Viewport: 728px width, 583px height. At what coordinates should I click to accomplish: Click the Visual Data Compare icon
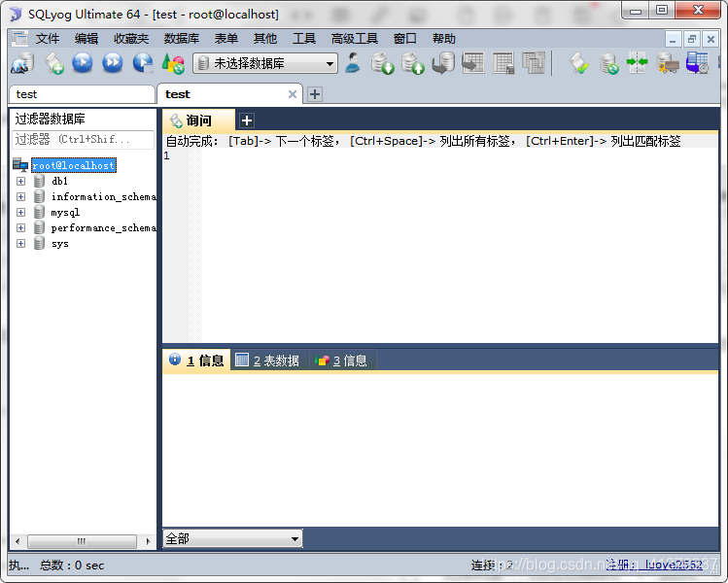coord(534,63)
